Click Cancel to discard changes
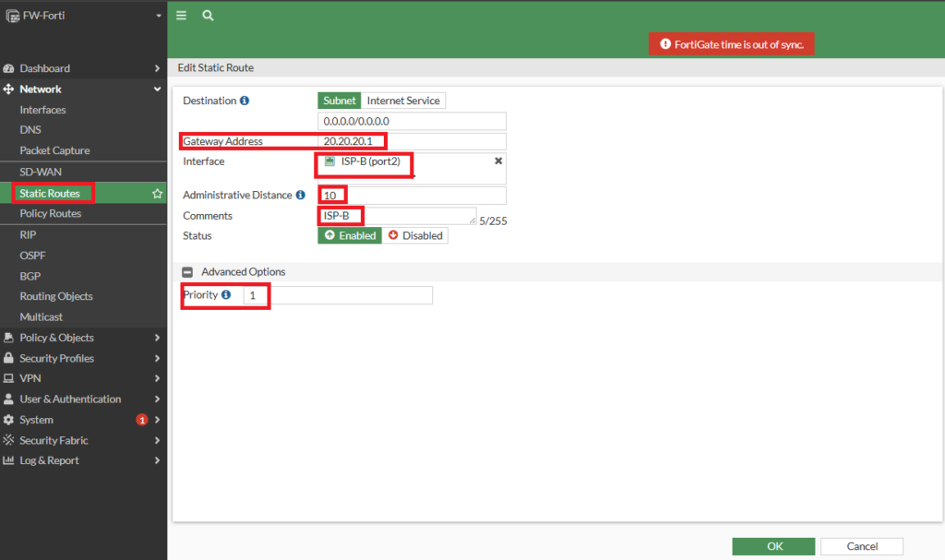Screen dimensions: 945x560 click(861, 546)
